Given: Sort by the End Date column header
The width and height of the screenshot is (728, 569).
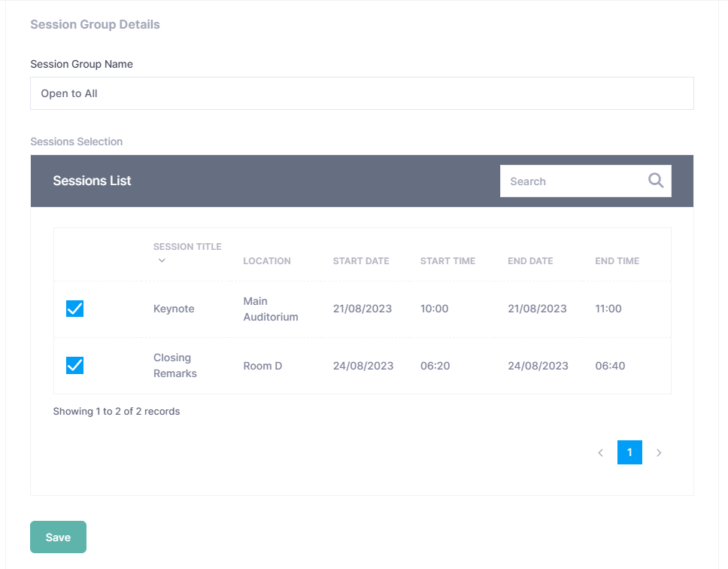Looking at the screenshot, I should tap(530, 261).
